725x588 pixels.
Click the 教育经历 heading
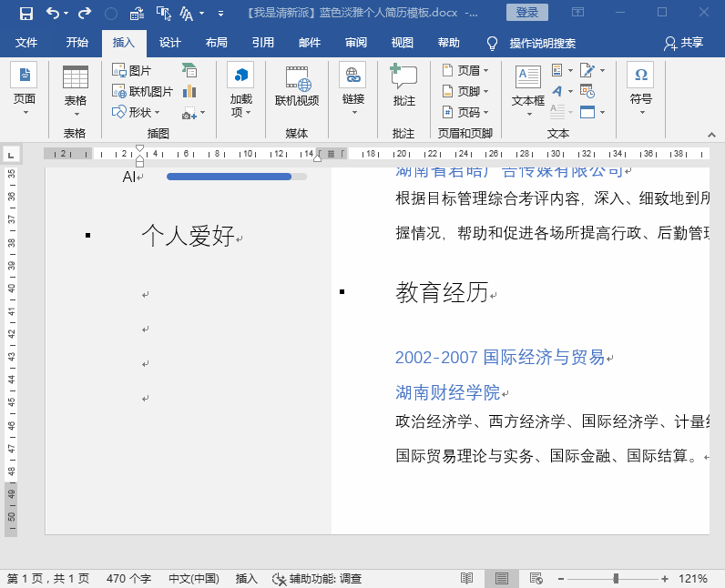tap(442, 292)
